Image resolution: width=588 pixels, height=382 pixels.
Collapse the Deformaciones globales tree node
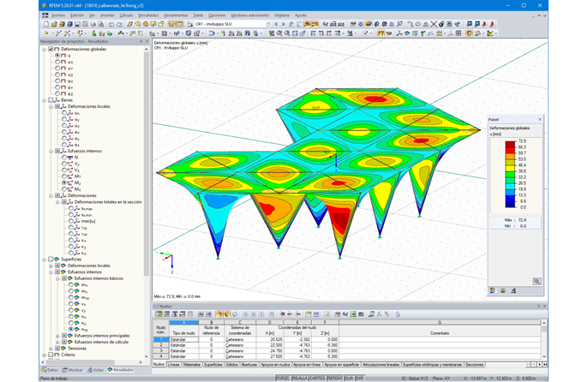tap(45, 49)
